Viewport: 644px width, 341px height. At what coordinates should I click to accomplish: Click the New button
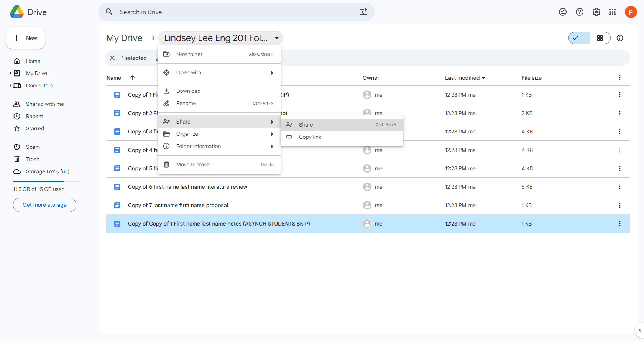(25, 38)
